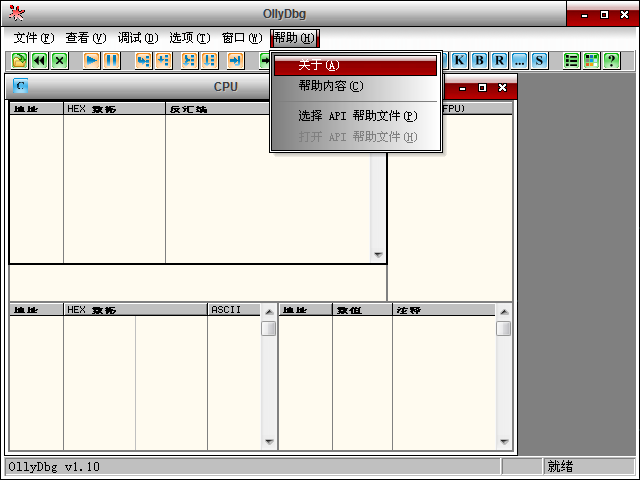Screen dimensions: 640x480
Task: Open the Run trace ellipsis icon
Action: 519,61
